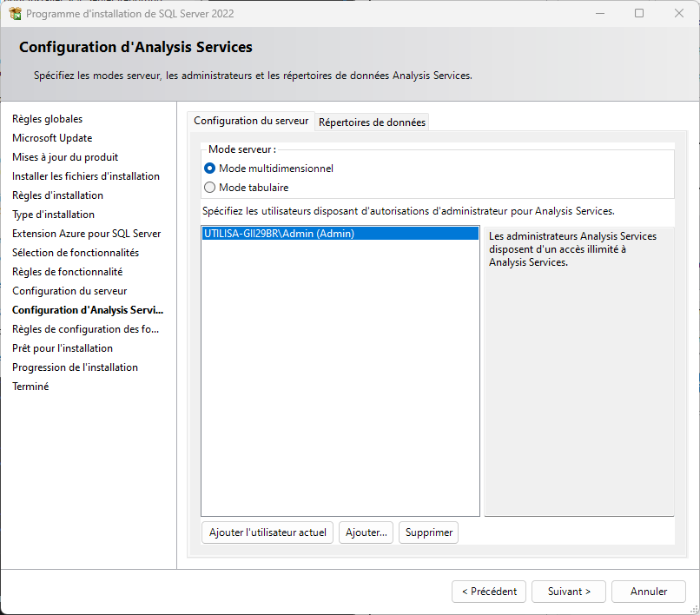Click Terminé step in sidebar

click(x=30, y=387)
